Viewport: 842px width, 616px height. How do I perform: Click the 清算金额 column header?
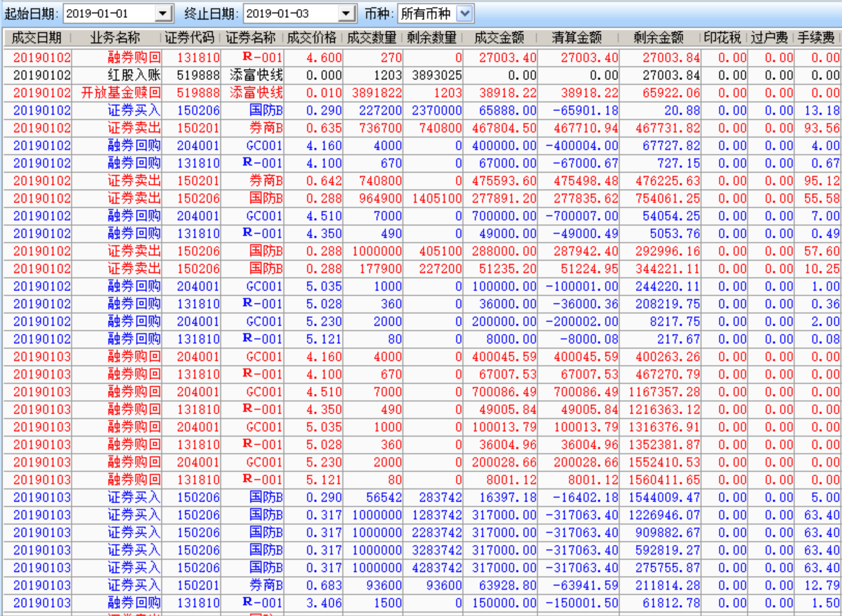pyautogui.click(x=578, y=38)
